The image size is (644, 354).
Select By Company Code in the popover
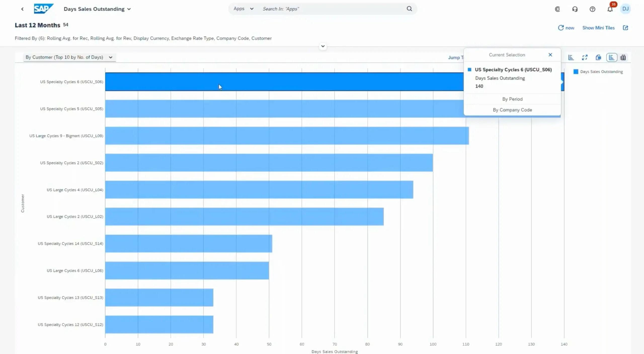tap(512, 110)
